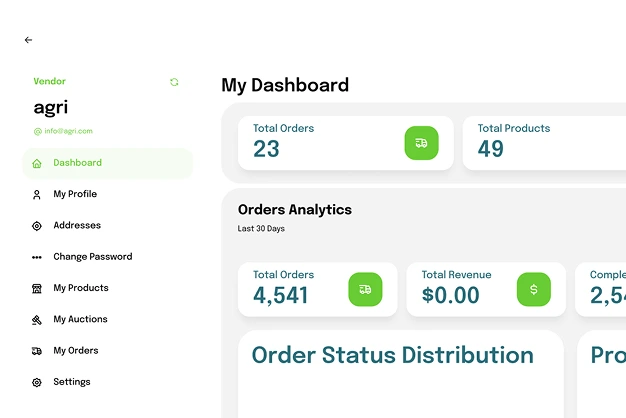This screenshot has width=626, height=418.
Task: Click the truck icon in top Total Orders card
Action: pos(421,143)
